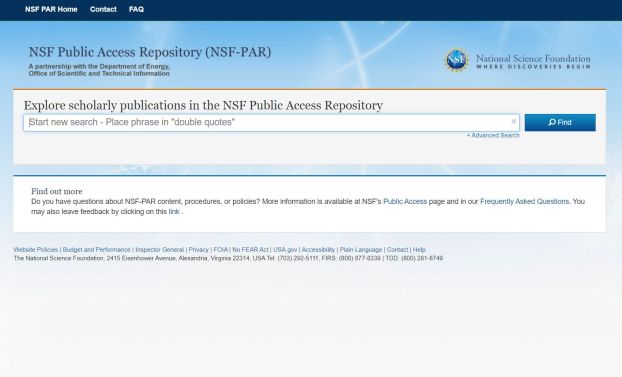622x377 pixels.
Task: Open Website Policies footer link
Action: click(x=36, y=250)
